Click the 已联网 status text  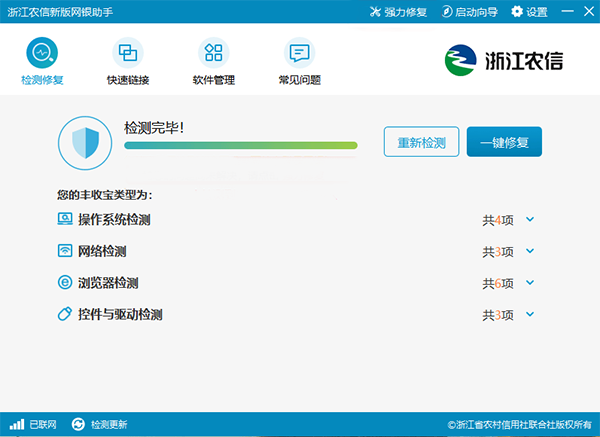pos(43,424)
